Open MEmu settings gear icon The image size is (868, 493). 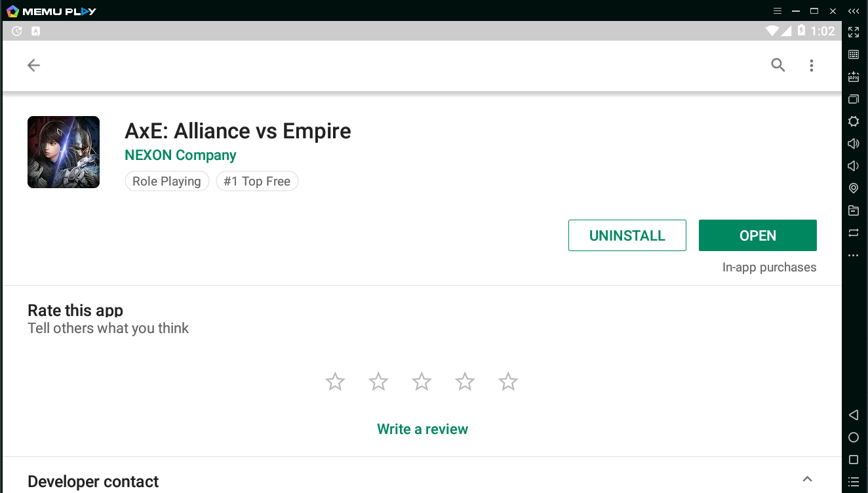pyautogui.click(x=854, y=121)
